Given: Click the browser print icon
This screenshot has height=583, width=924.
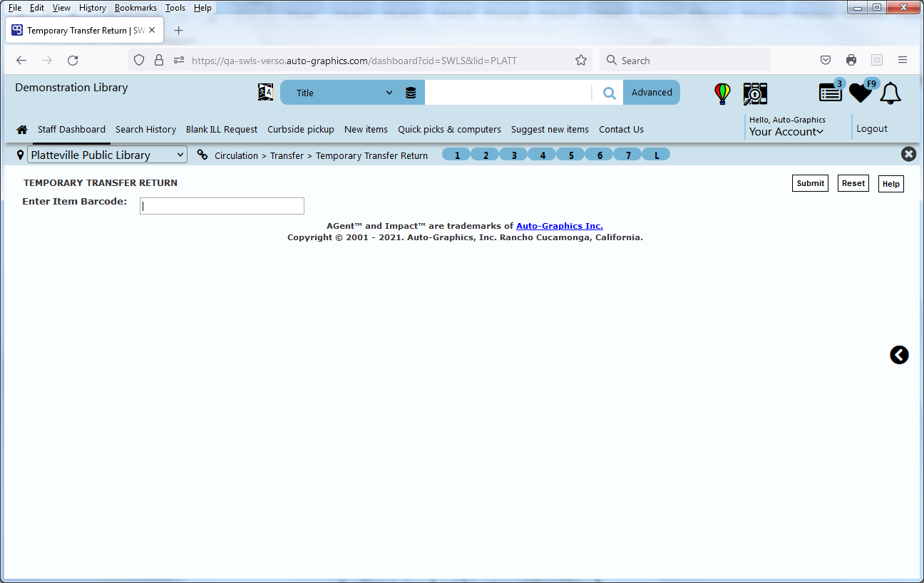Looking at the screenshot, I should click(x=851, y=61).
